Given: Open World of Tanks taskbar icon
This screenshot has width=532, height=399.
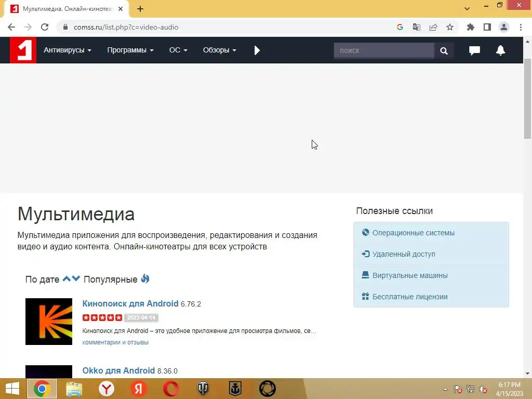Looking at the screenshot, I should [x=203, y=389].
